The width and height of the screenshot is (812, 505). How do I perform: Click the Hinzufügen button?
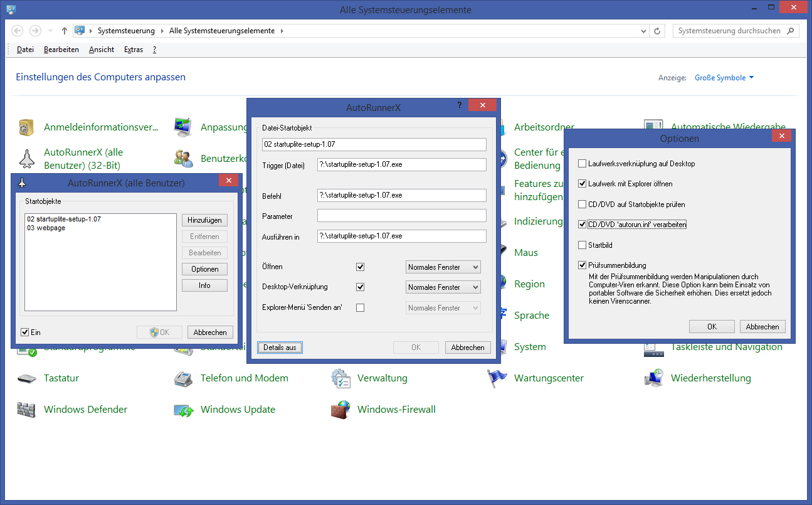coord(204,221)
